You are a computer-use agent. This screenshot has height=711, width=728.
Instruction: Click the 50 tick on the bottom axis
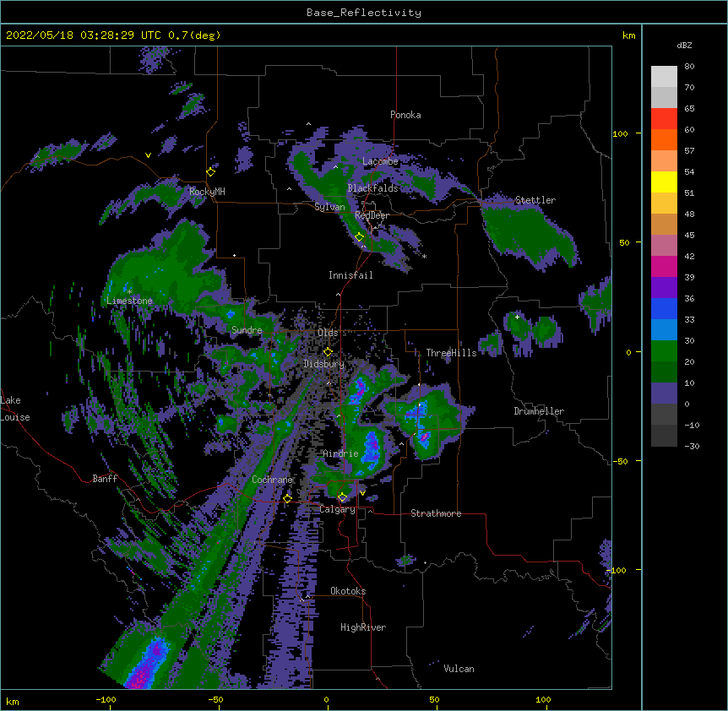tap(434, 699)
